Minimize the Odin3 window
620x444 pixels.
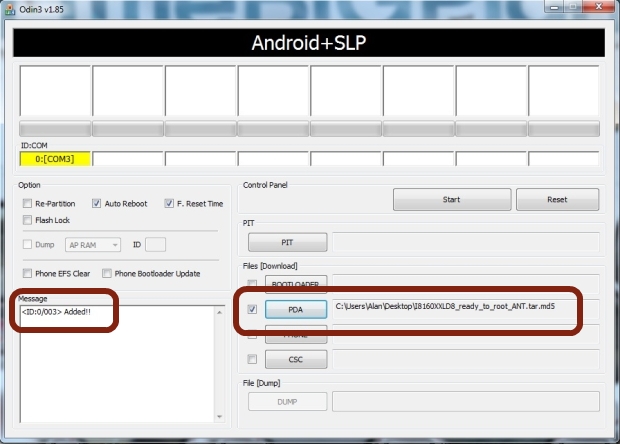[554, 6]
